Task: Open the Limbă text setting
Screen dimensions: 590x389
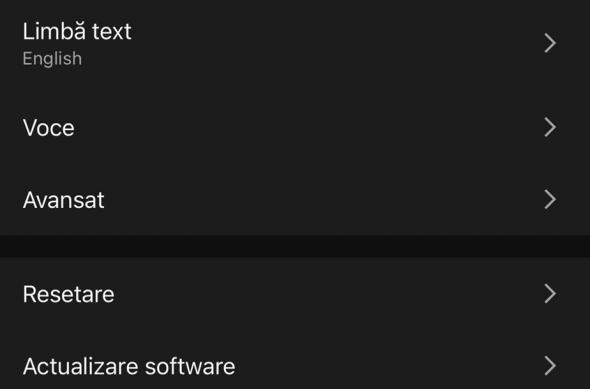Action: tap(295, 43)
